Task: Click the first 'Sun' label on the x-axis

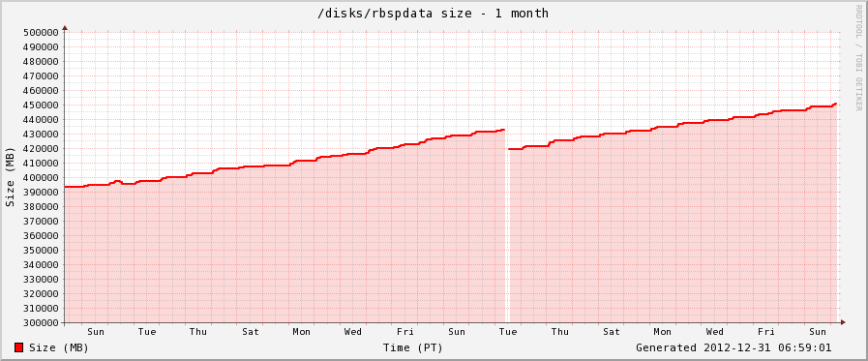Action: [95, 332]
